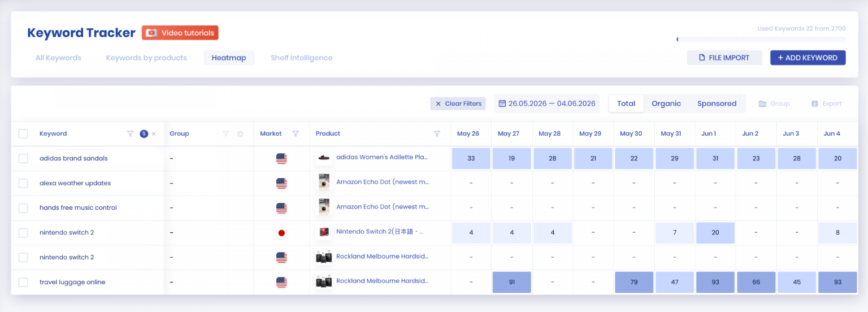Screen dimensions: 868x312
Task: Click US flag in adidas brand sandals row
Action: [x=281, y=159]
